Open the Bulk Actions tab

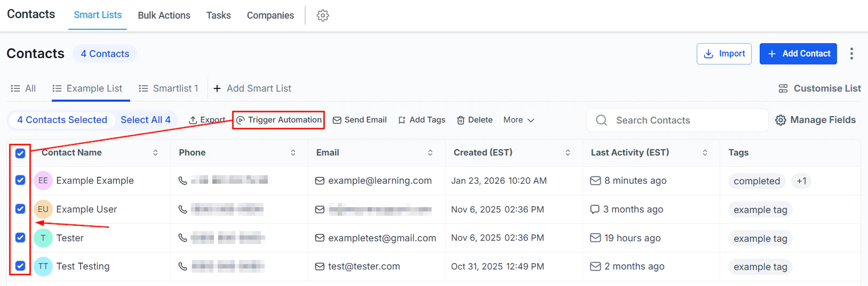(164, 15)
